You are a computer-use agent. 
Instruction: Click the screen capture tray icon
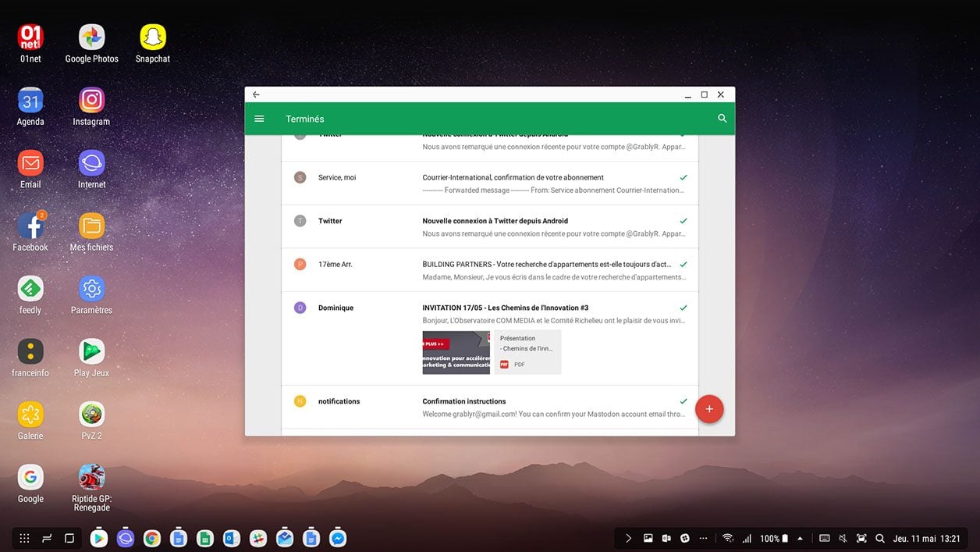click(861, 538)
